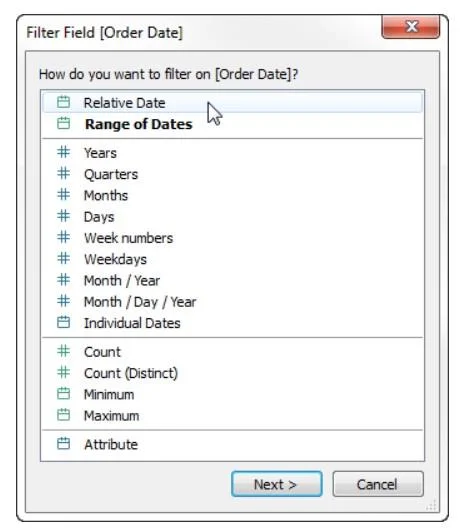462x531 pixels.
Task: Select Years as the filter type
Action: coord(232,153)
